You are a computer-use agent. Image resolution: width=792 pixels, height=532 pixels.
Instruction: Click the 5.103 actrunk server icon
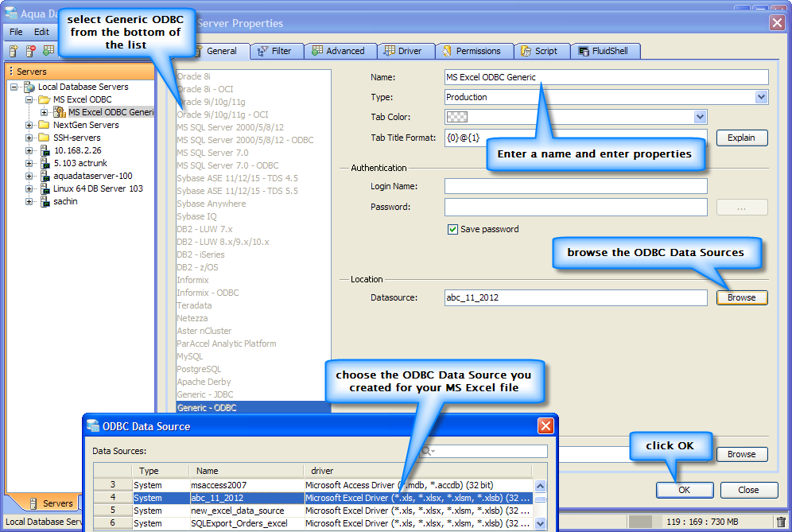(45, 163)
